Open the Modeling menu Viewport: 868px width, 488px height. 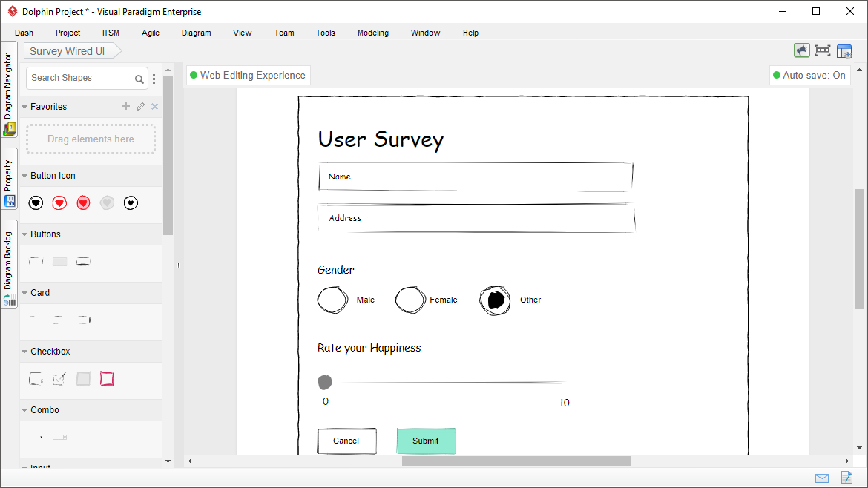373,33
